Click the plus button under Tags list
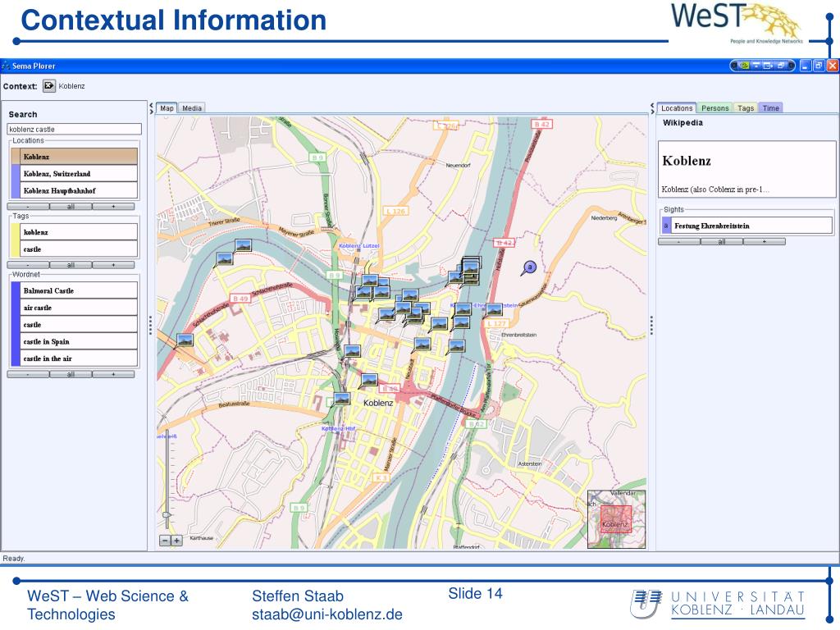Screen dimensions: 840x630 pos(113,265)
